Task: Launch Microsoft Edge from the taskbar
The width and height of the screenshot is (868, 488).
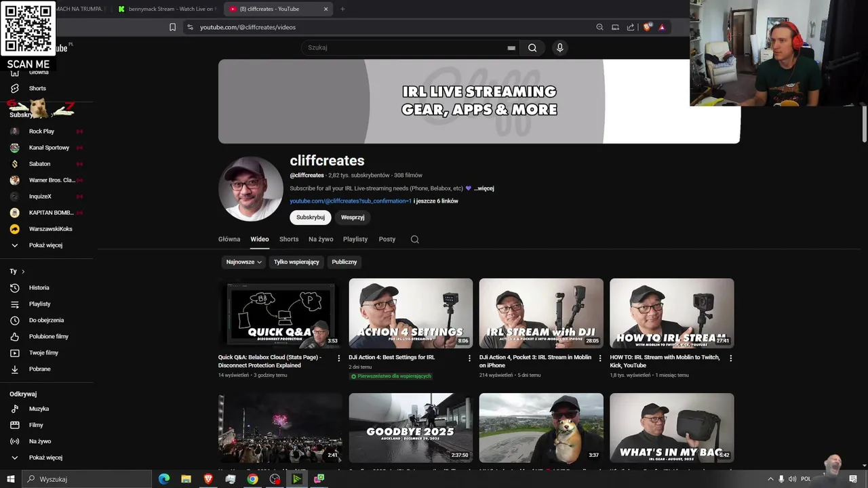Action: (164, 479)
